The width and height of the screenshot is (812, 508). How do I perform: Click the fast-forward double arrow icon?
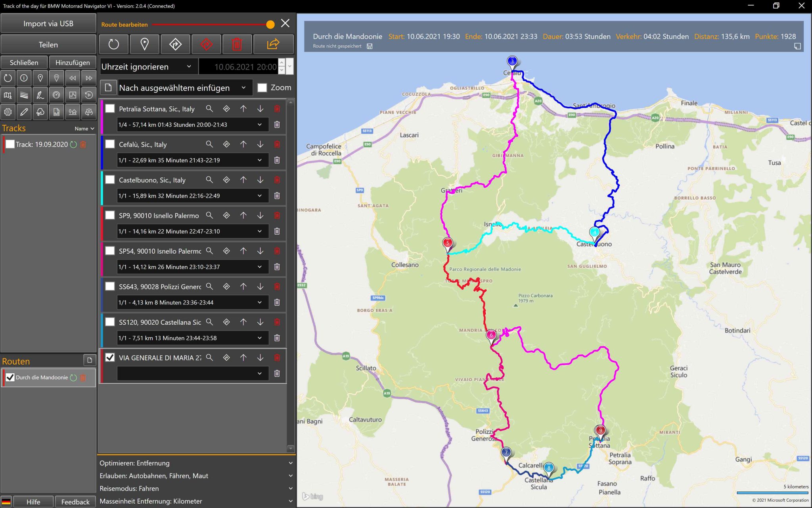(x=89, y=78)
